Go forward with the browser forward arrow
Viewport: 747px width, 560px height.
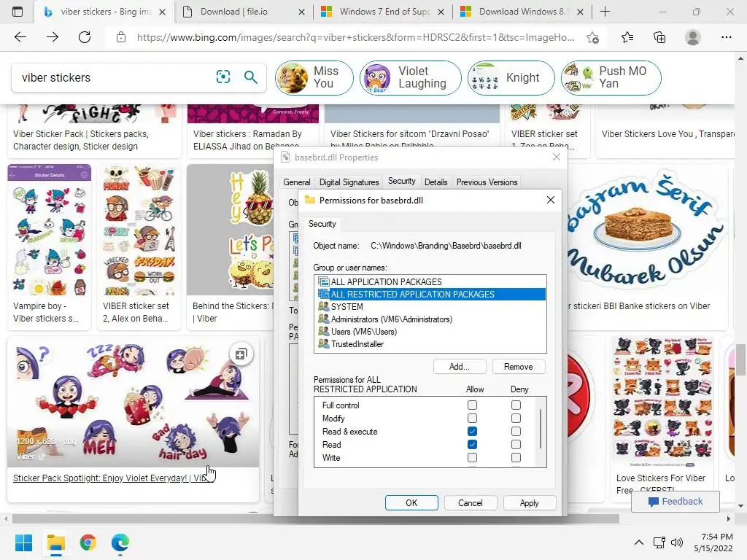point(53,37)
